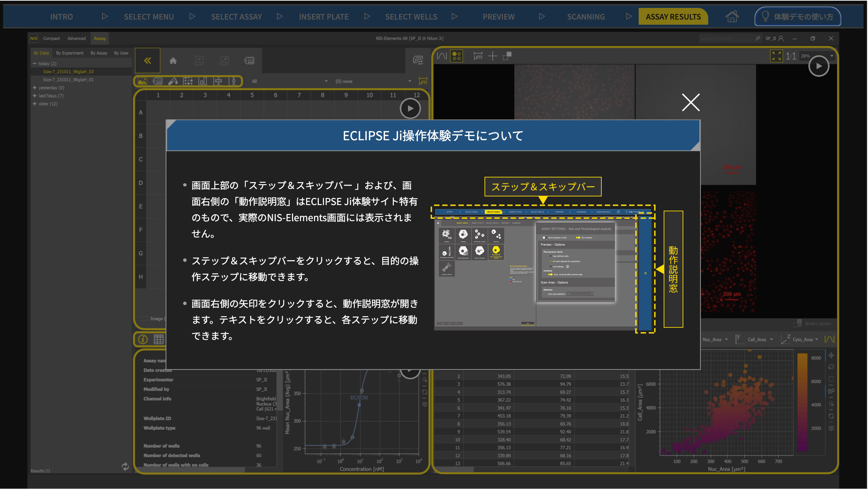The width and height of the screenshot is (868, 489).
Task: Open the 体験デモの使い方 help button
Action: 797,16
